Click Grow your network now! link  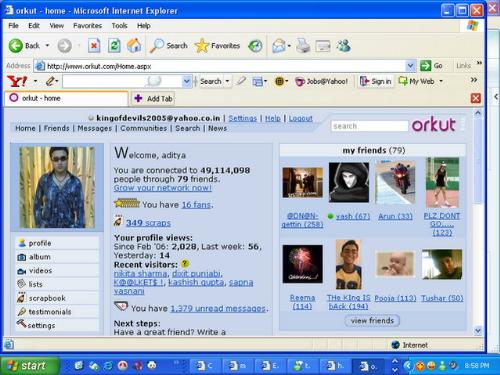point(163,188)
